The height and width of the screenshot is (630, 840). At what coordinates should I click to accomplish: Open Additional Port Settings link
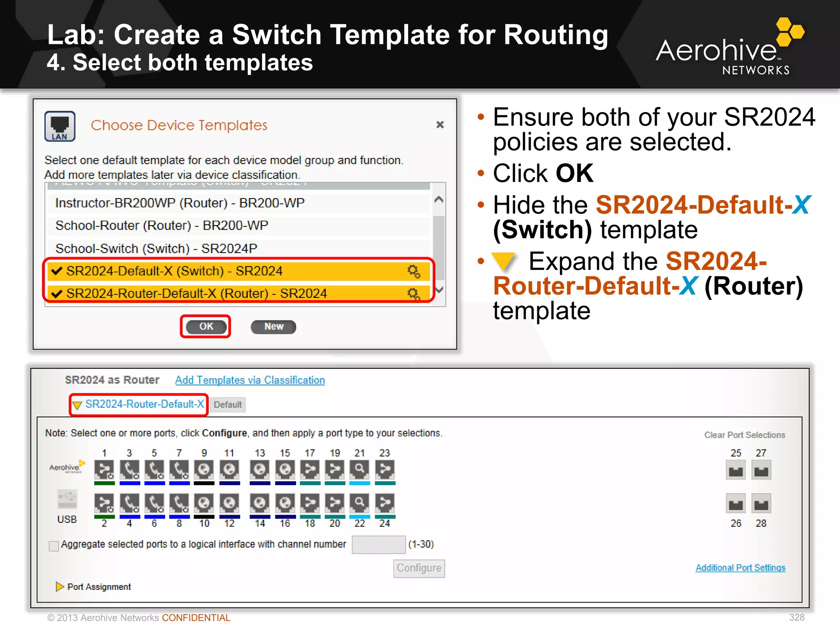(741, 568)
